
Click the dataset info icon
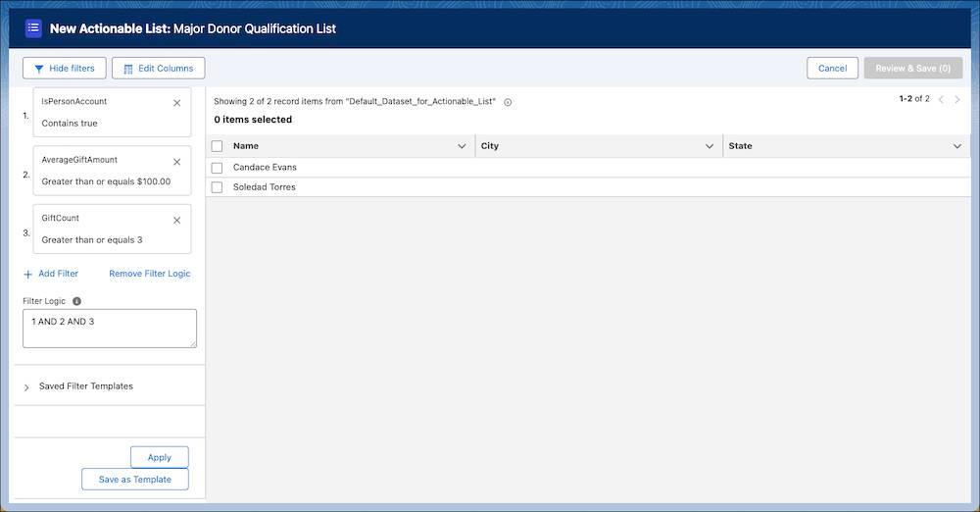click(x=508, y=102)
